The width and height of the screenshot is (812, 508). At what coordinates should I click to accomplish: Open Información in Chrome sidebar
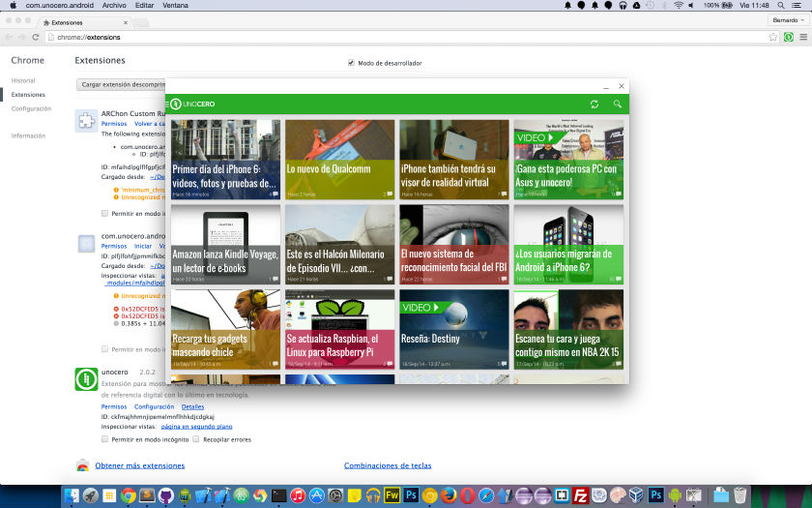point(28,135)
